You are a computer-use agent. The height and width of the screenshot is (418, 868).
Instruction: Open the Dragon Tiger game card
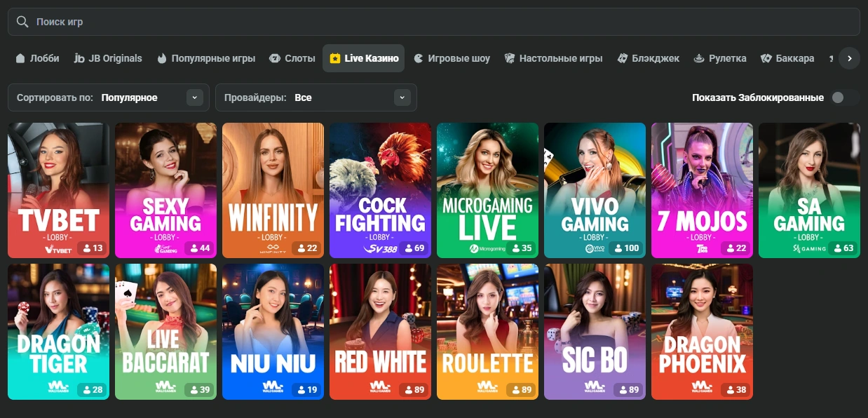pos(58,332)
